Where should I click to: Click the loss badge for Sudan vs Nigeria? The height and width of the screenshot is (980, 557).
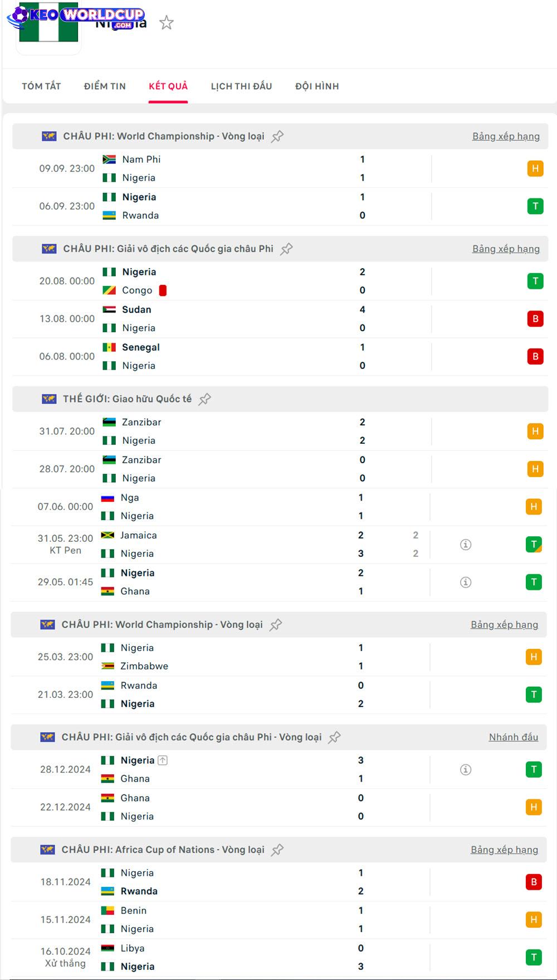pyautogui.click(x=535, y=319)
